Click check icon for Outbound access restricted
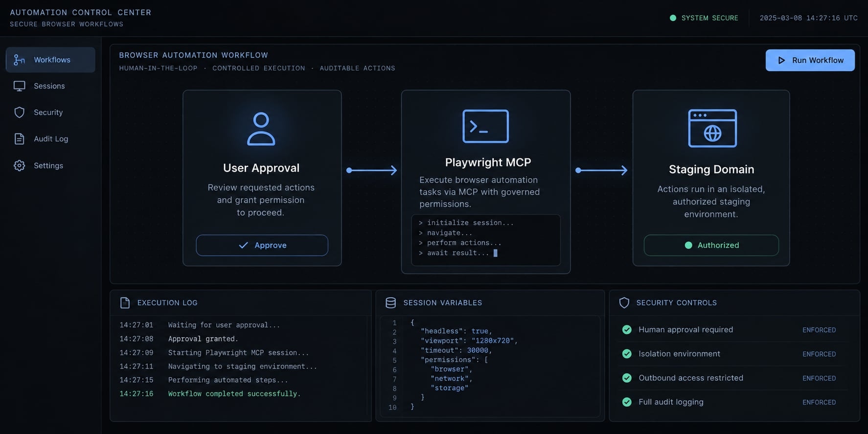868x434 pixels. tap(627, 378)
